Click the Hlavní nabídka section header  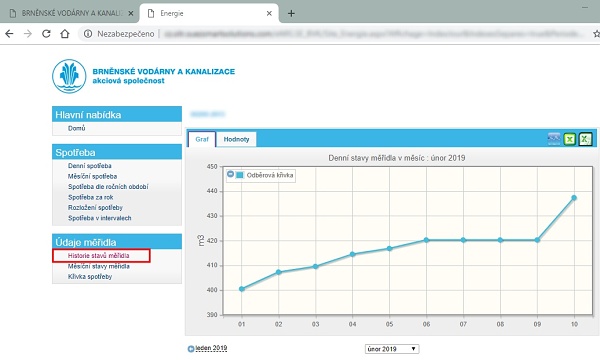pos(117,114)
